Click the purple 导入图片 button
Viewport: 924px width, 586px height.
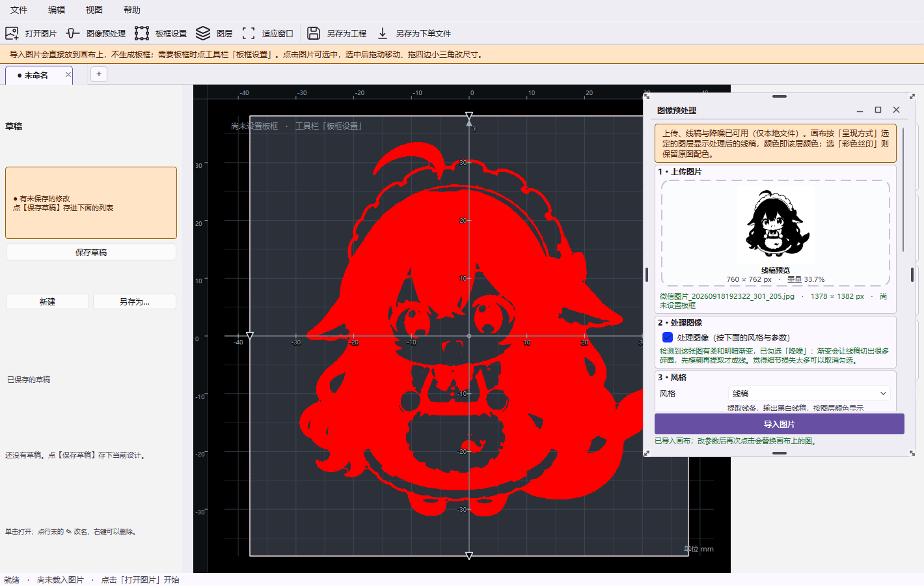[x=780, y=424]
